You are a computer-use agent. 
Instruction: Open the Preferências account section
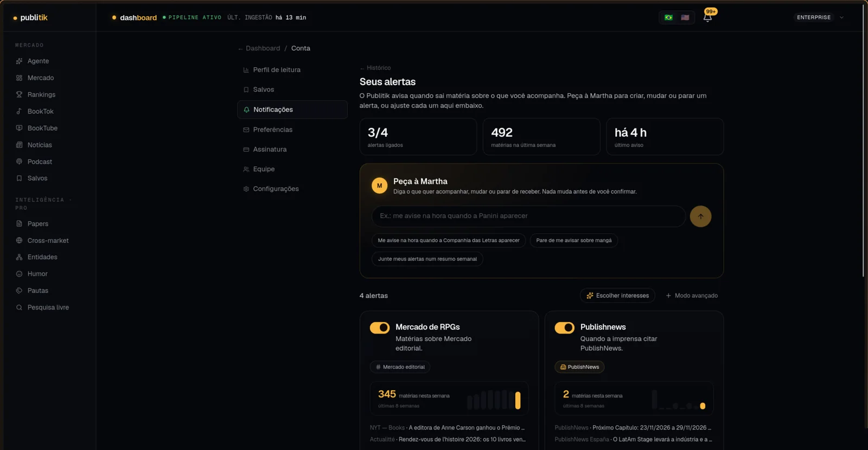pos(292,130)
